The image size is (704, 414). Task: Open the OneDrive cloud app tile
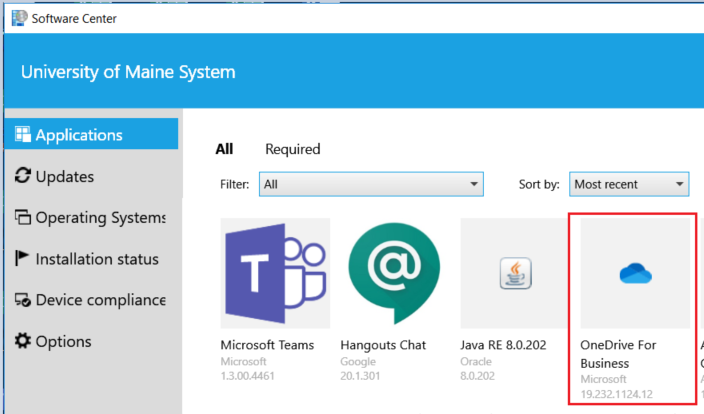point(635,273)
